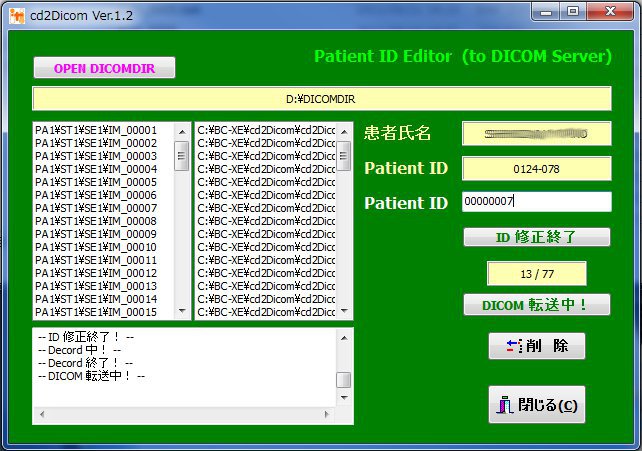Image resolution: width=642 pixels, height=451 pixels.
Task: Click the D:¥DICOMDIR path field
Action: 322,99
